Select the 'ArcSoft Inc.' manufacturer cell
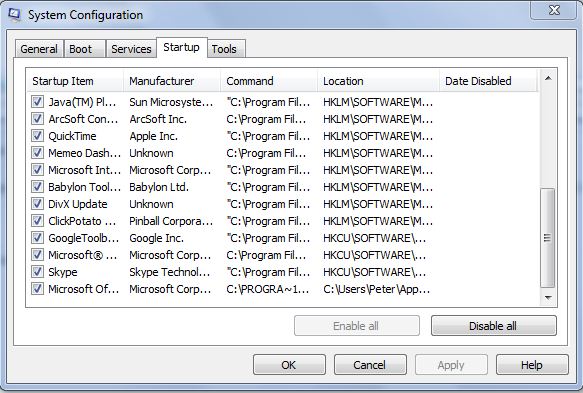This screenshot has height=393, width=583. 158,119
